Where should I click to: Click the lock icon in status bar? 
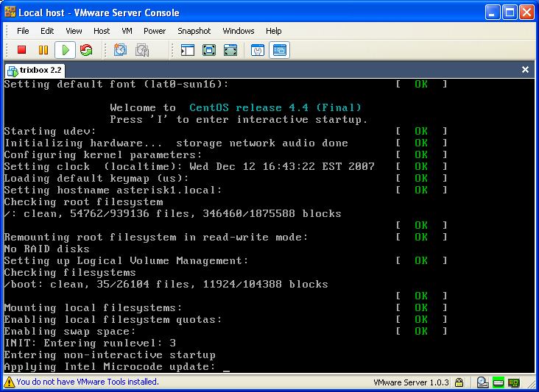point(459,382)
